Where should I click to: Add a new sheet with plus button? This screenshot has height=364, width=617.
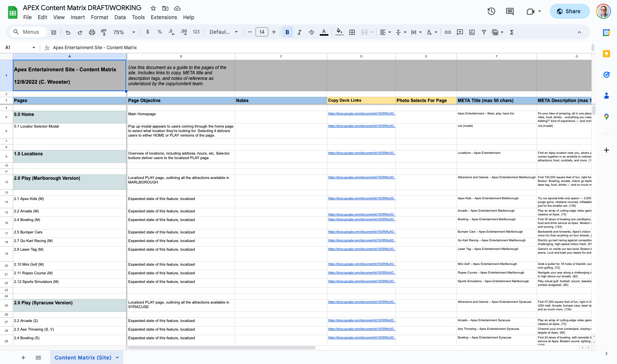tap(23, 358)
